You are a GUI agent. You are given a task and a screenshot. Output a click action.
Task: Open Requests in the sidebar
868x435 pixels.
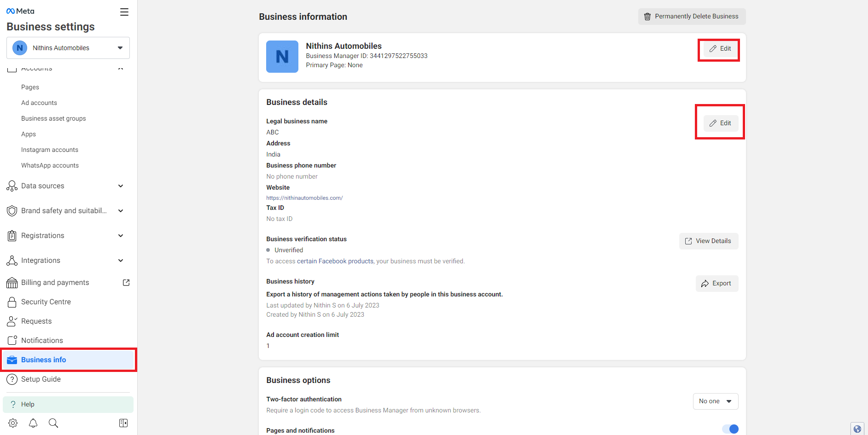36,321
